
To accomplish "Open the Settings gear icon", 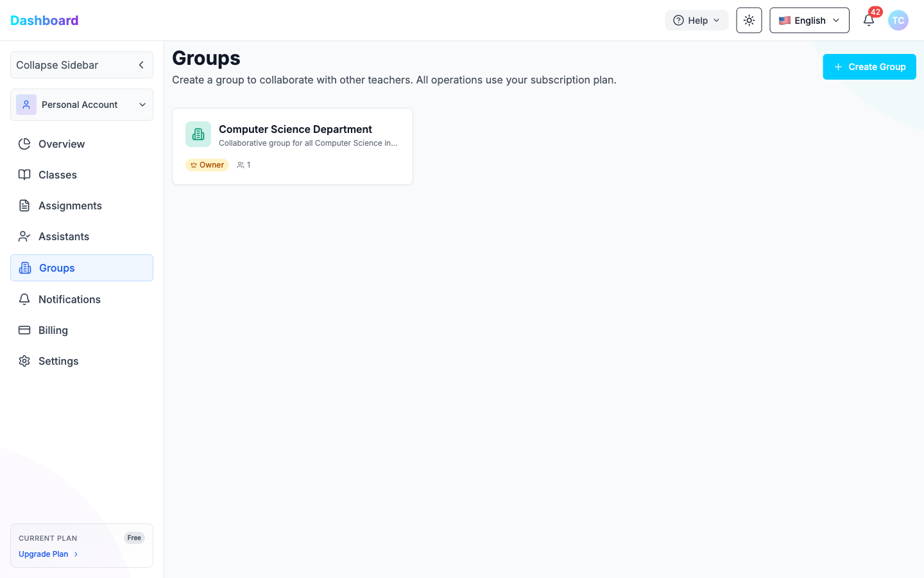I will (x=24, y=361).
